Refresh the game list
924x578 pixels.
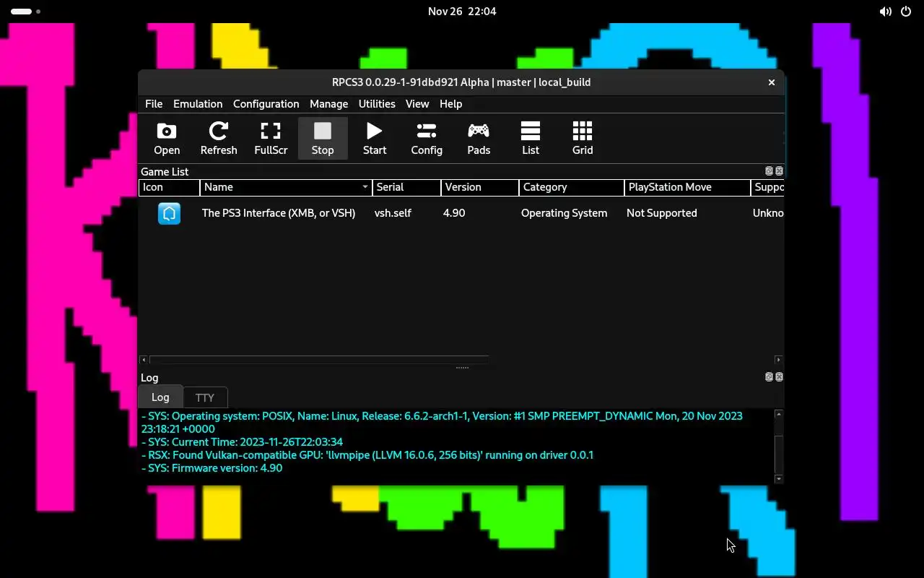219,139
